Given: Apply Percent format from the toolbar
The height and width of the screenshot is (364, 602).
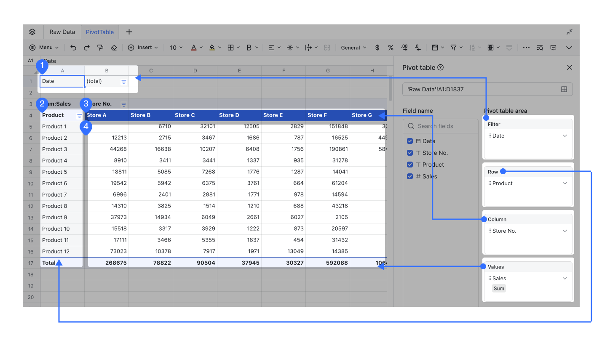Looking at the screenshot, I should pos(391,48).
